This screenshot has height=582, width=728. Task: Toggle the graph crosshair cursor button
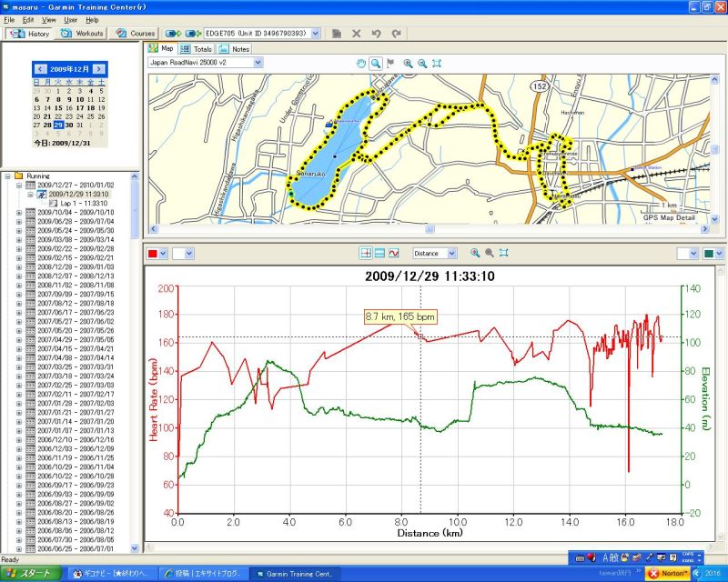[x=366, y=253]
